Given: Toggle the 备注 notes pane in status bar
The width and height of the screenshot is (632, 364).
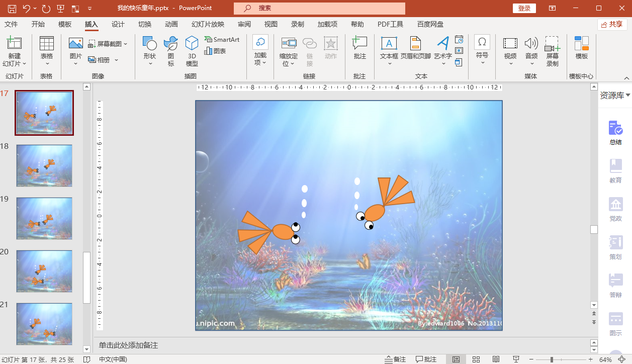Looking at the screenshot, I should pos(395,359).
